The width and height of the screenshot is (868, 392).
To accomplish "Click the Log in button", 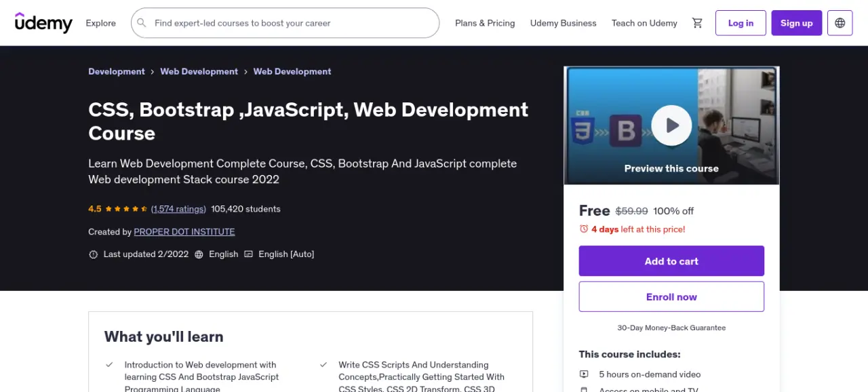I will coord(741,23).
